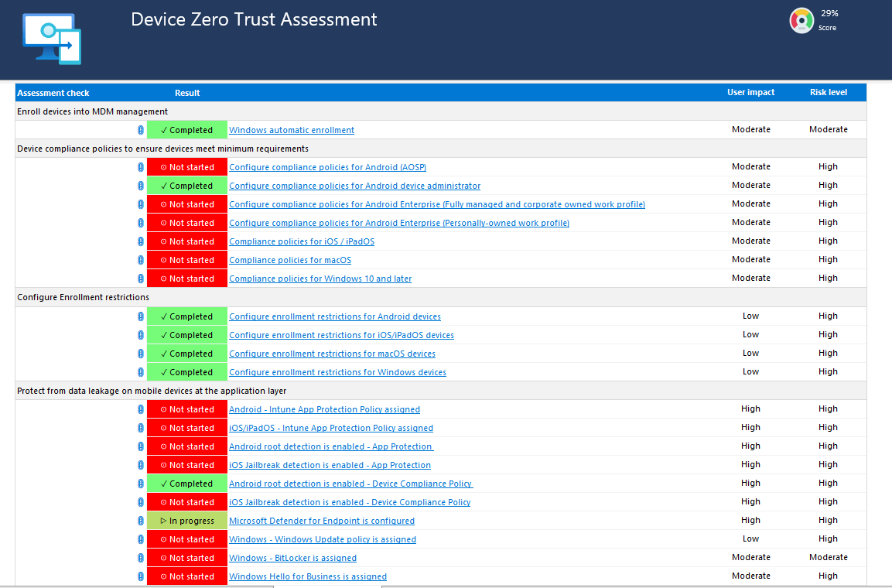The image size is (892, 588).
Task: Click info icon for Android device administrator row
Action: tap(141, 186)
